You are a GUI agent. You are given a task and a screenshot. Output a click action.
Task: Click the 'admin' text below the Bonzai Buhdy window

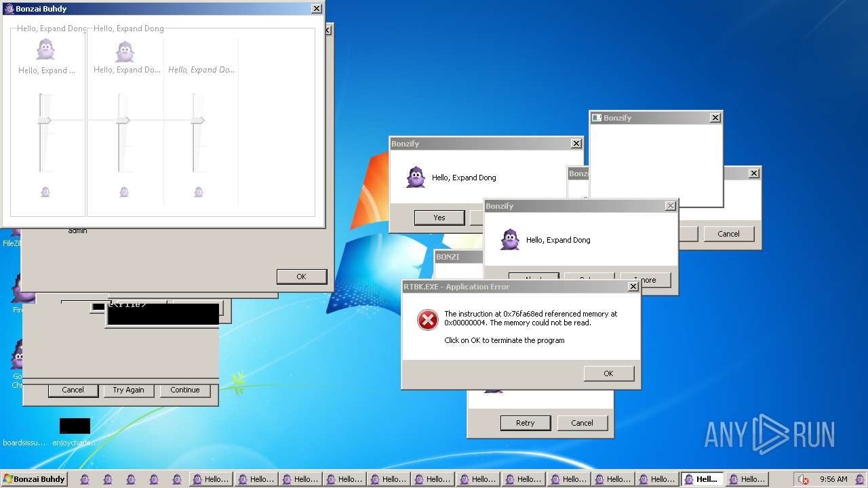click(x=77, y=231)
